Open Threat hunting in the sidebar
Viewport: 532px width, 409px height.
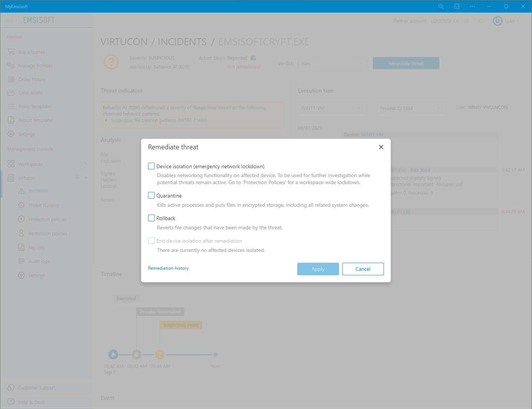pyautogui.click(x=44, y=206)
